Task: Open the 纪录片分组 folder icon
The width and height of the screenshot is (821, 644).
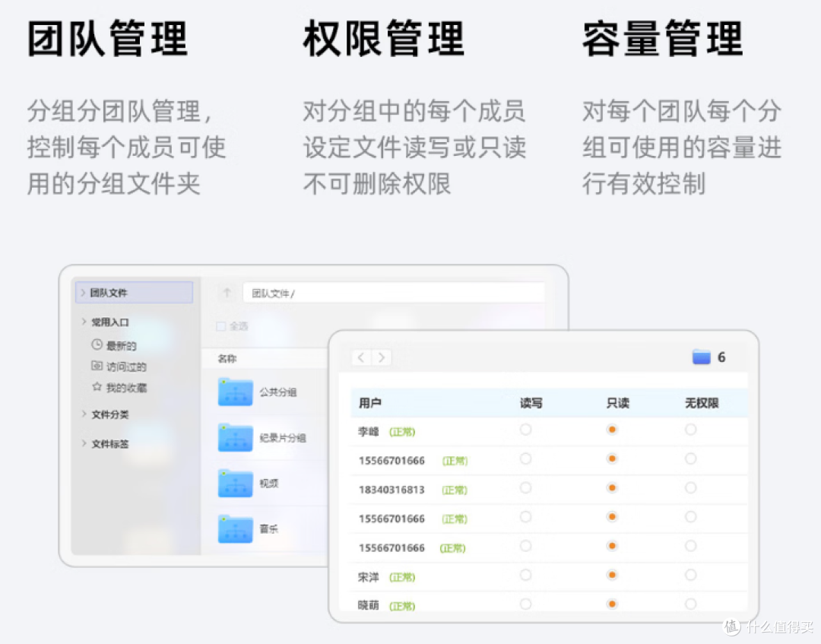Action: click(236, 437)
